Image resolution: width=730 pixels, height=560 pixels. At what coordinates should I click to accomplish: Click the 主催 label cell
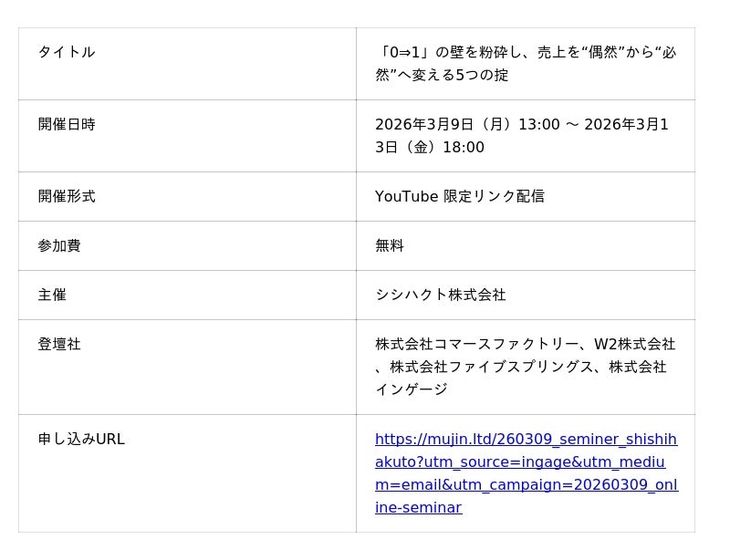click(x=52, y=295)
